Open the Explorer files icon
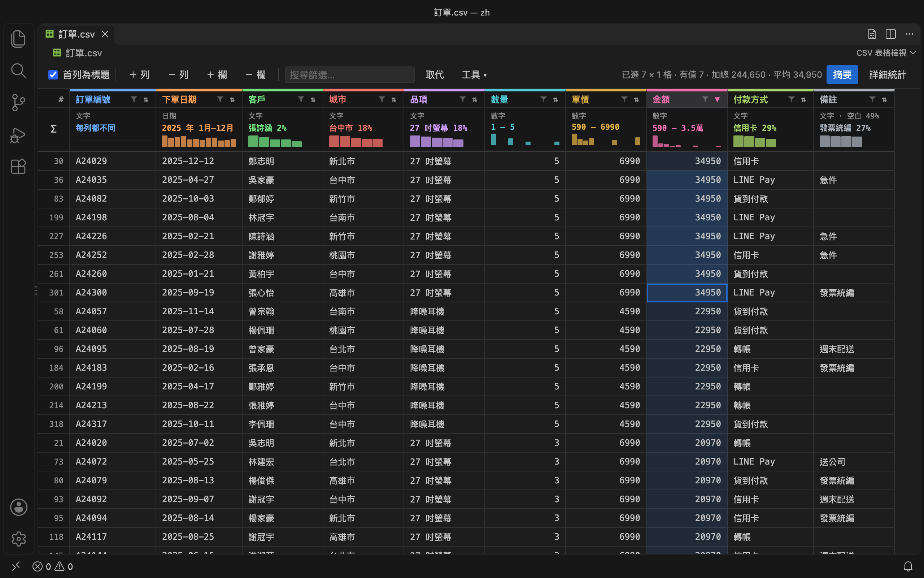The image size is (924, 578). point(18,39)
